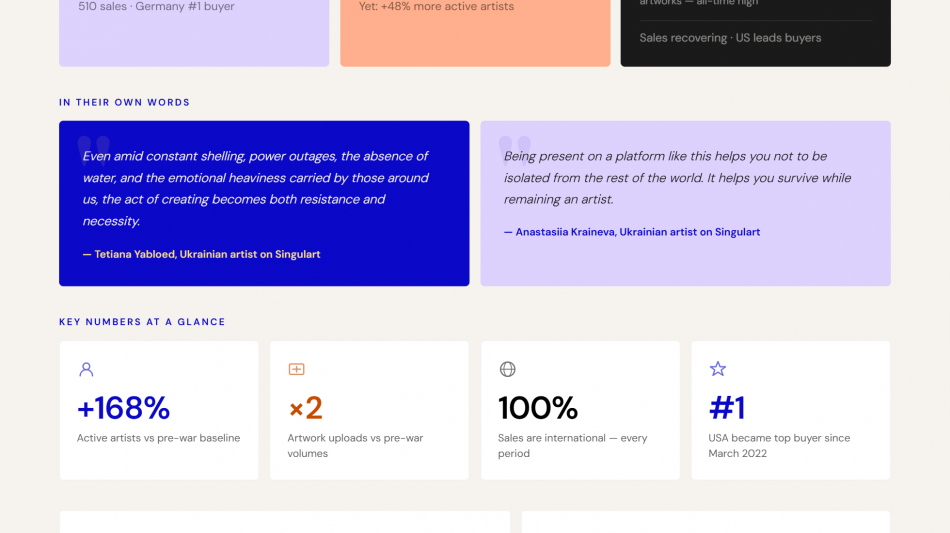Click the #1 top buyer figure

(727, 408)
